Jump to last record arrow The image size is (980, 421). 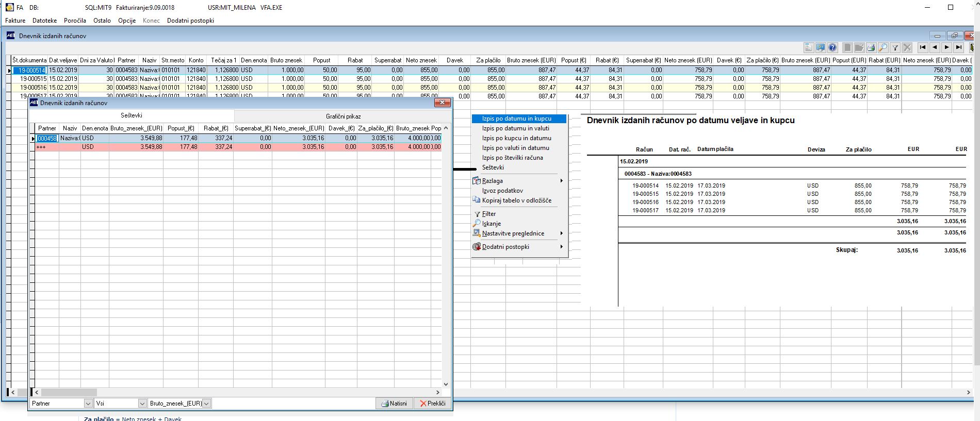[959, 47]
